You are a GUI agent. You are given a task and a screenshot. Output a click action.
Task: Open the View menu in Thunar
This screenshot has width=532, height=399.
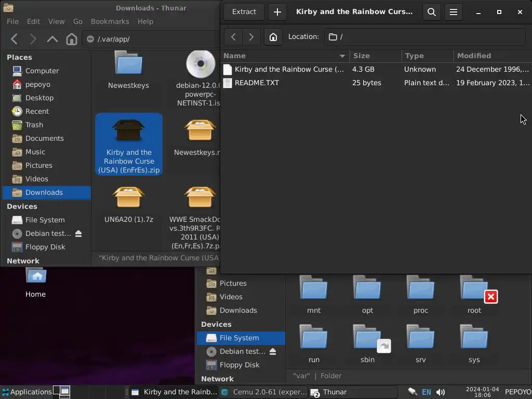point(56,21)
